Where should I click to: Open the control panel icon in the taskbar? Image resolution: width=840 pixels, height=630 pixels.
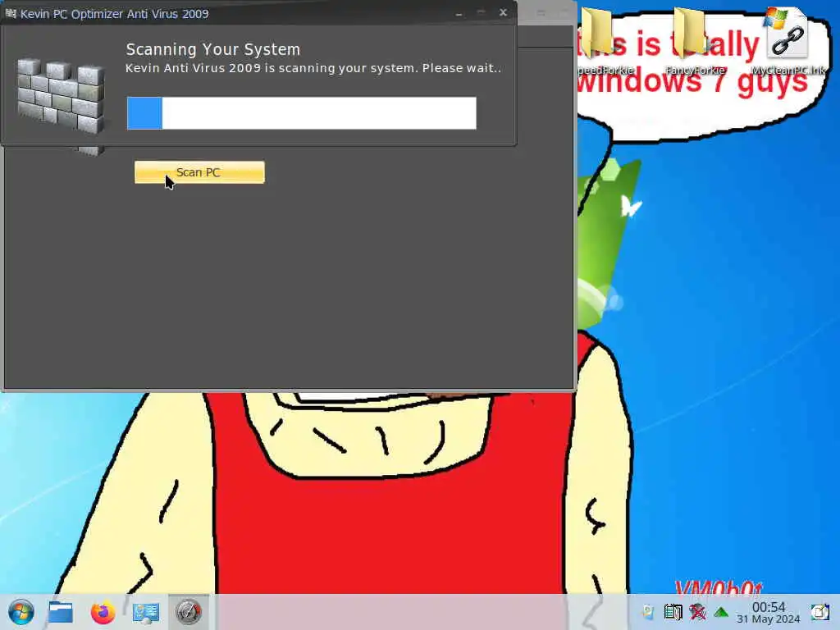click(x=146, y=612)
